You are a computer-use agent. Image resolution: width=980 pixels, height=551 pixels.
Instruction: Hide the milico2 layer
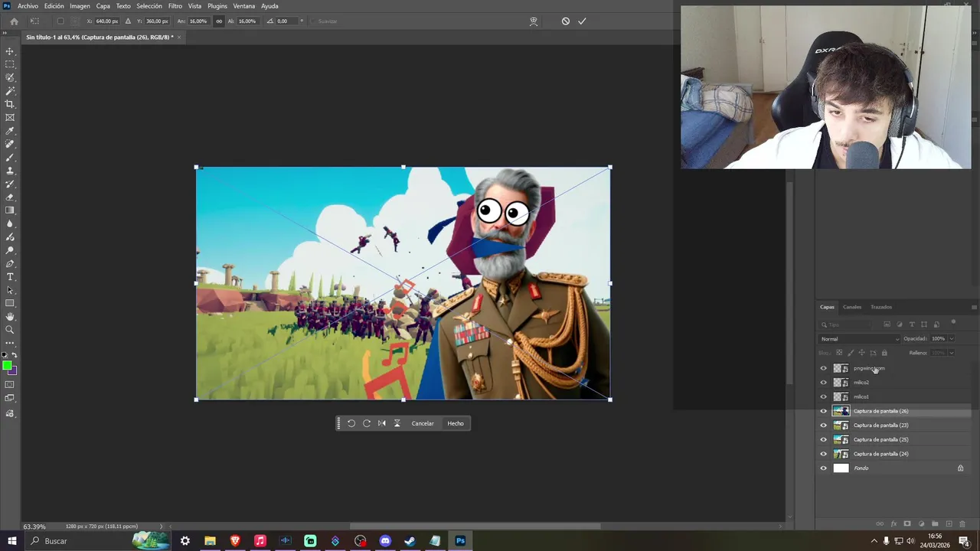tap(824, 383)
